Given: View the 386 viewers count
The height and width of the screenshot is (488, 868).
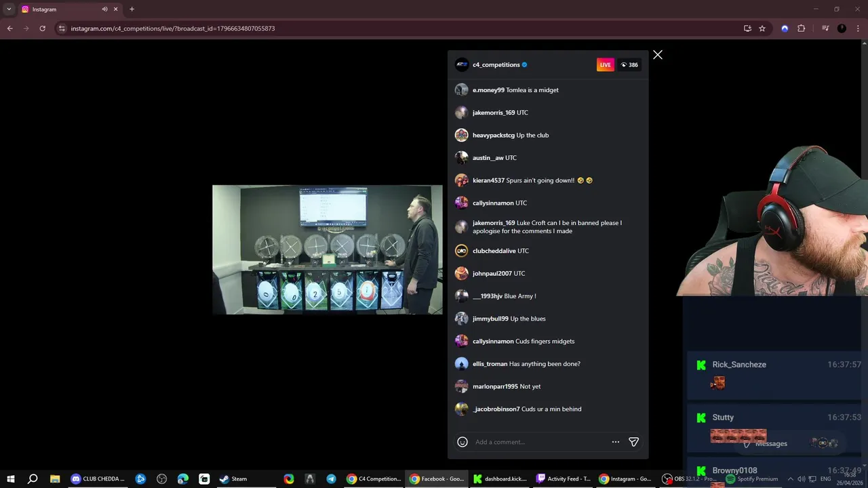Looking at the screenshot, I should [629, 65].
